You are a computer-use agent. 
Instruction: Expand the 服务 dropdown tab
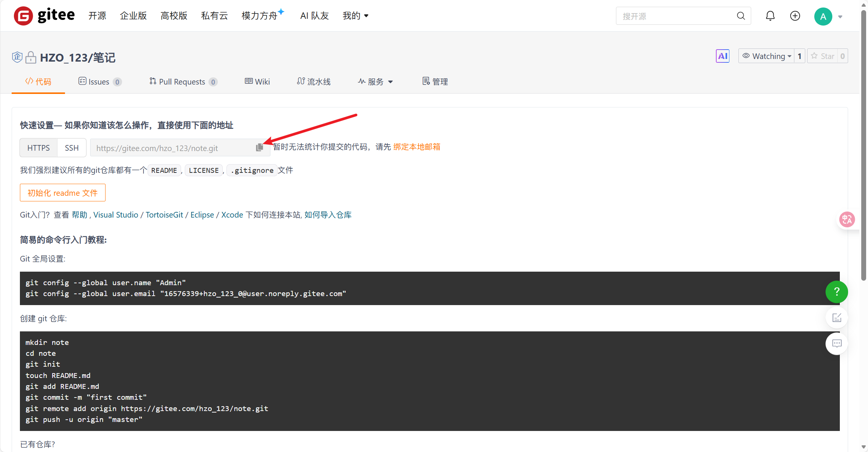point(376,82)
